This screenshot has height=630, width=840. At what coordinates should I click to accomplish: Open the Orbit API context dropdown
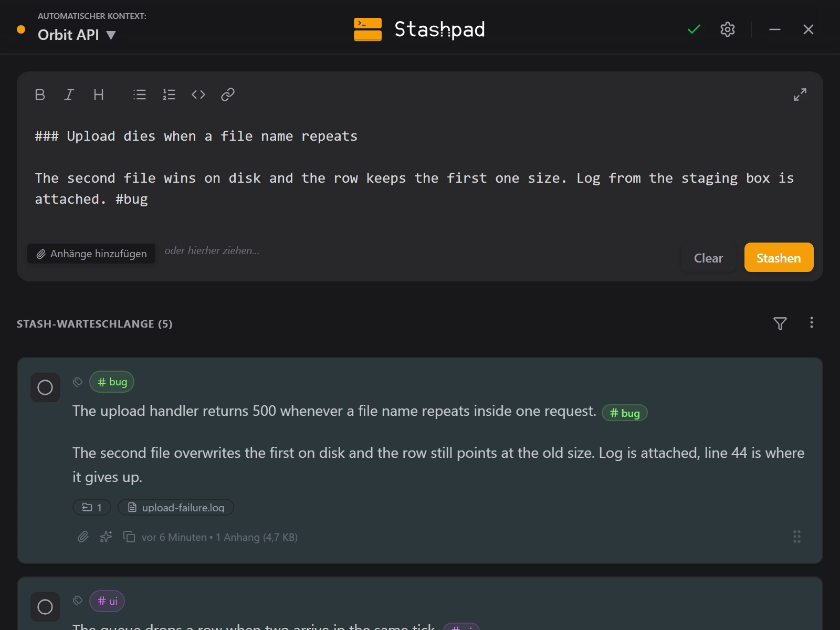tap(77, 35)
